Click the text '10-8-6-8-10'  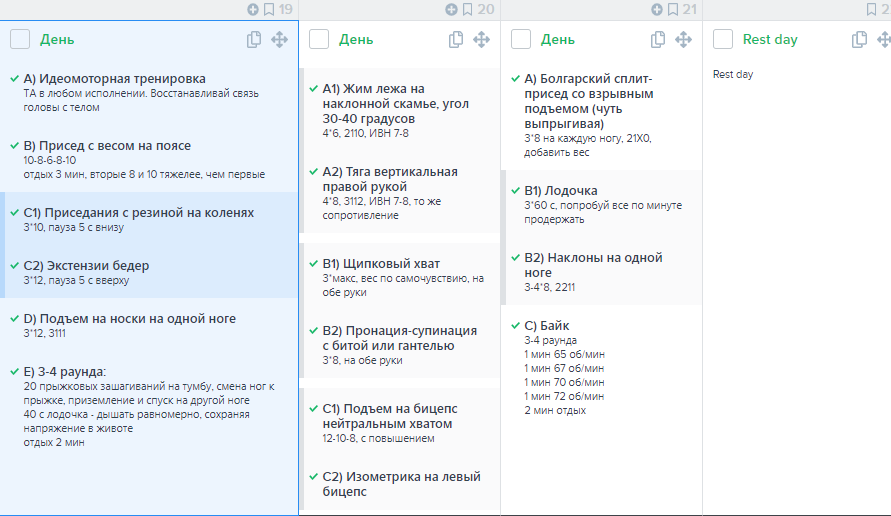pyautogui.click(x=49, y=160)
